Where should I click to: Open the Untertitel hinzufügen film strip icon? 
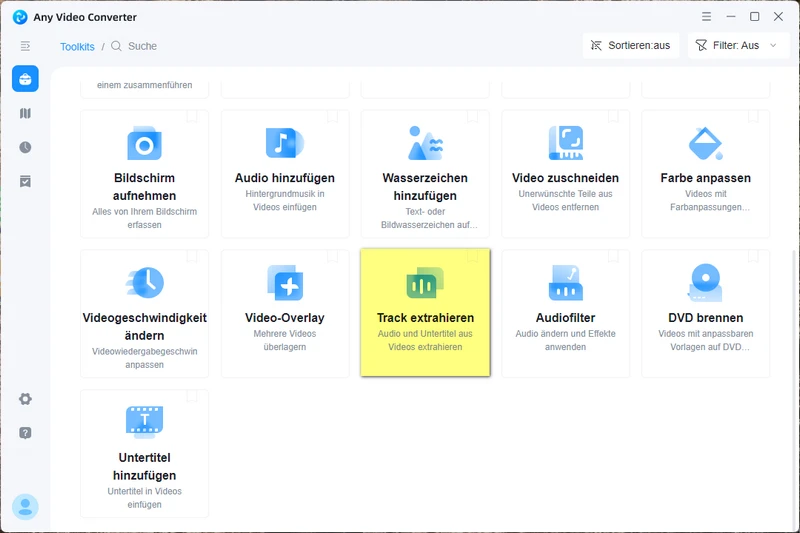click(144, 422)
